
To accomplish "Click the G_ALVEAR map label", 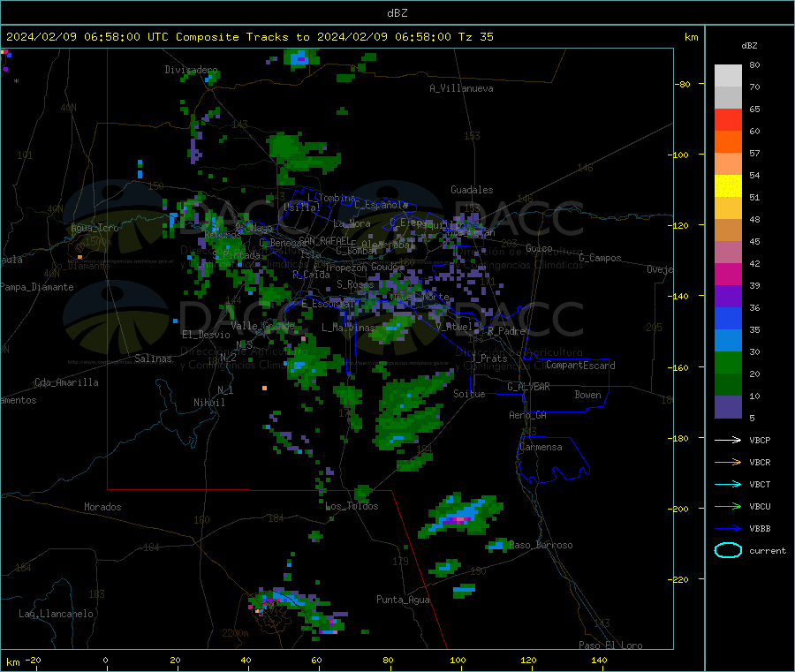I will point(528,387).
